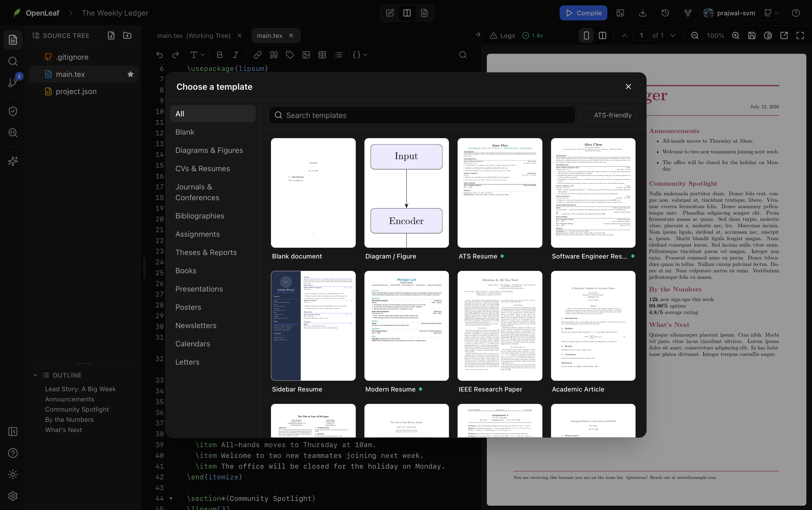Click the Compile button
This screenshot has height=510, width=812.
click(x=583, y=13)
